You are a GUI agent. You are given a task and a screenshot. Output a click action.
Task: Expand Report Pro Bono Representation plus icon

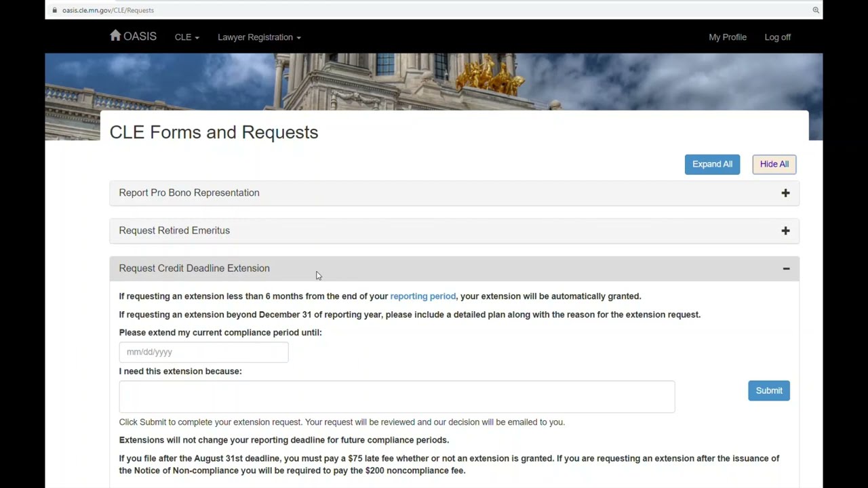785,193
